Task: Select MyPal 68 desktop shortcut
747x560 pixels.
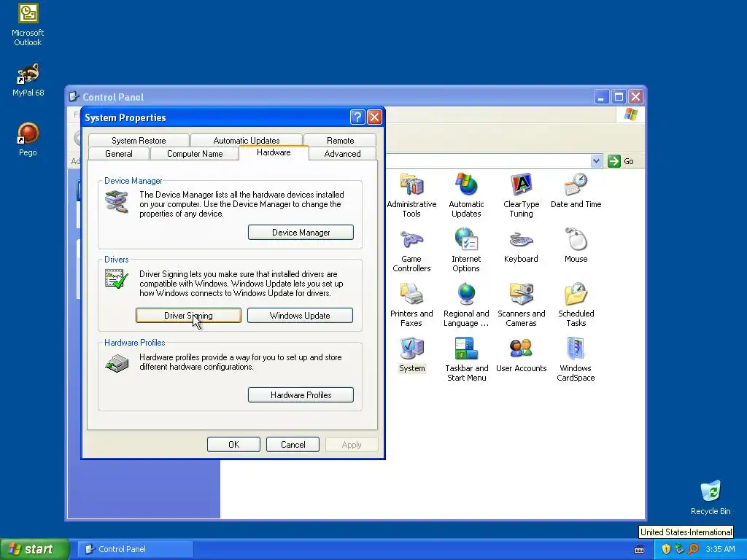Action: point(28,80)
